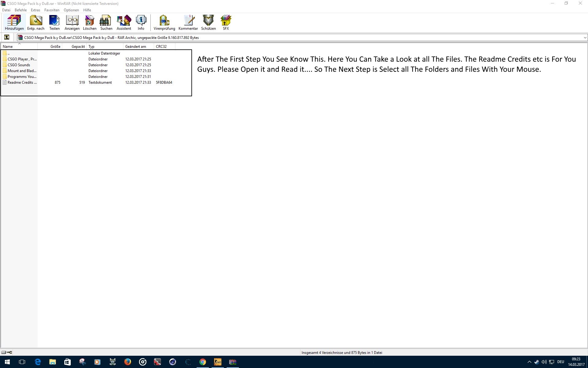Image resolution: width=588 pixels, height=368 pixels.
Task: Open the Favoriten menu
Action: (52, 10)
